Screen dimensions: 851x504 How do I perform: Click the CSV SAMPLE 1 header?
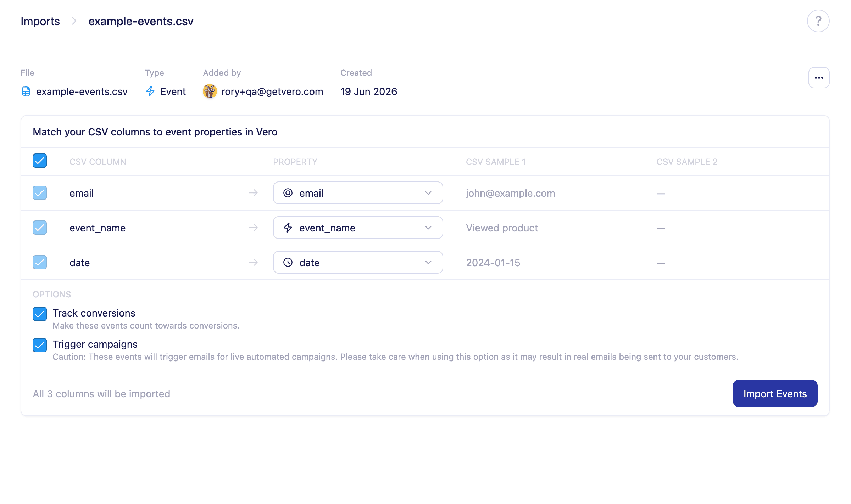[496, 162]
